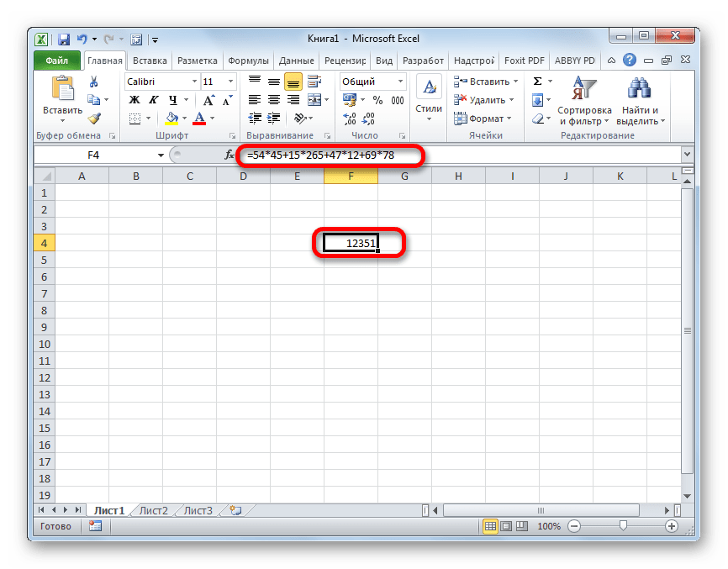728x569 pixels.
Task: Click the formula bar formula text
Action: click(x=320, y=155)
